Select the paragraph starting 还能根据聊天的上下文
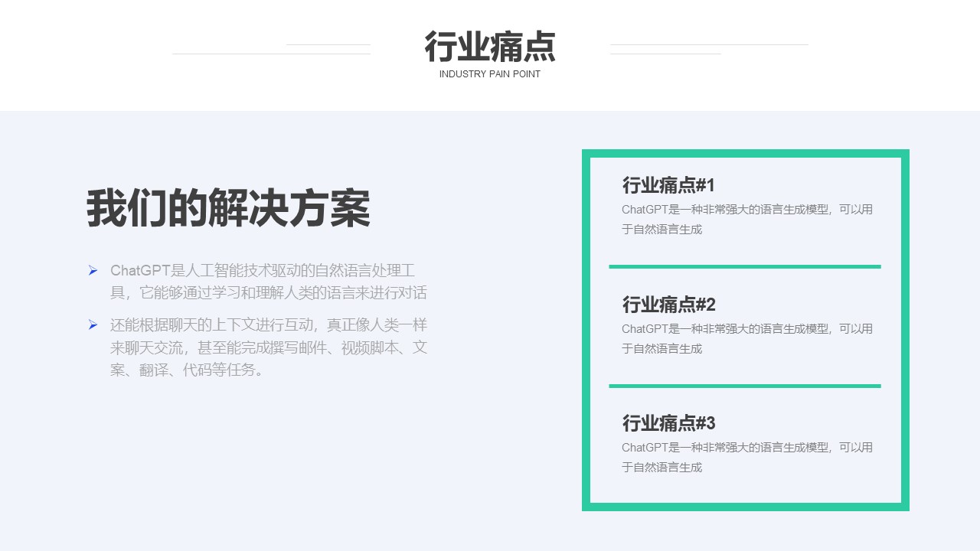This screenshot has height=551, width=980. coord(269,347)
